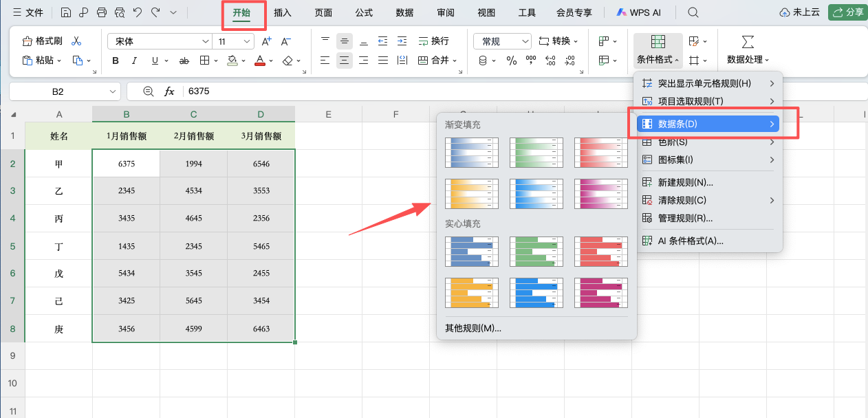Click the Print icon

(102, 12)
